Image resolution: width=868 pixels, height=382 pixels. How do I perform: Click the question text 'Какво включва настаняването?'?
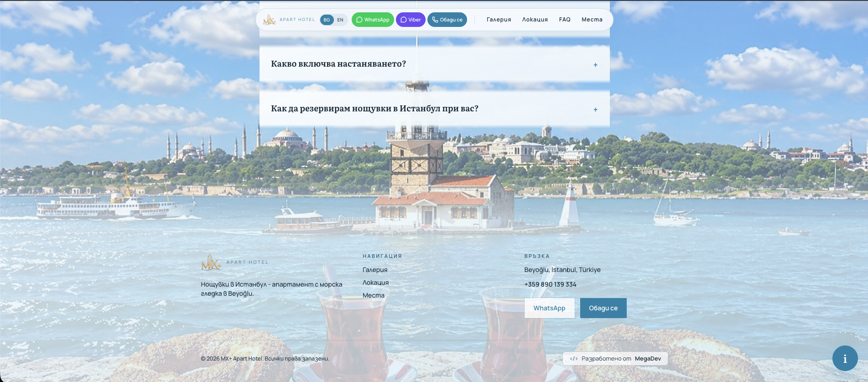pyautogui.click(x=338, y=64)
